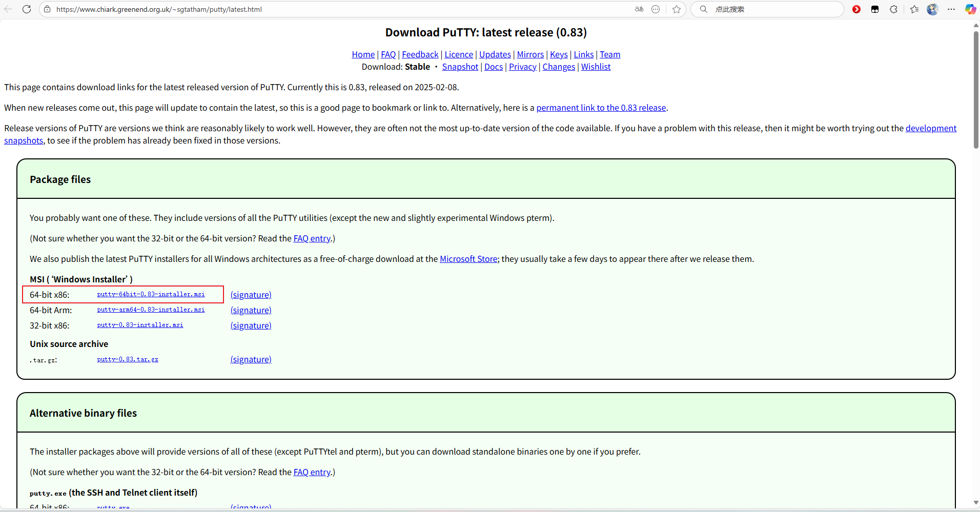Viewport: 980px width, 512px height.
Task: Open the Home navigation link
Action: point(363,54)
